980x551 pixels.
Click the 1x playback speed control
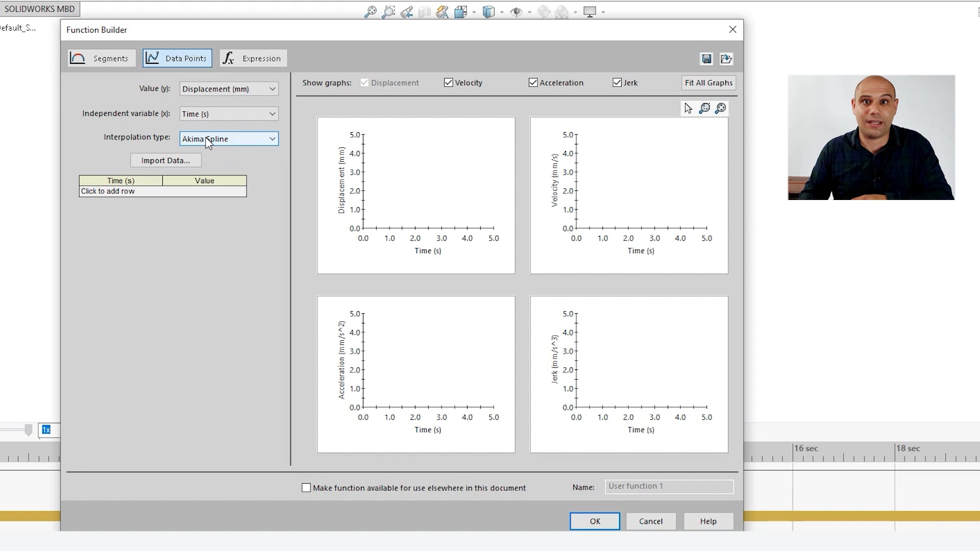[46, 430]
